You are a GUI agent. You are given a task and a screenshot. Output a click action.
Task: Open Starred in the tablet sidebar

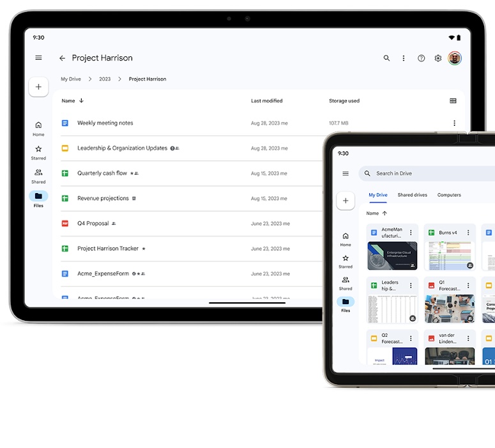click(x=38, y=153)
